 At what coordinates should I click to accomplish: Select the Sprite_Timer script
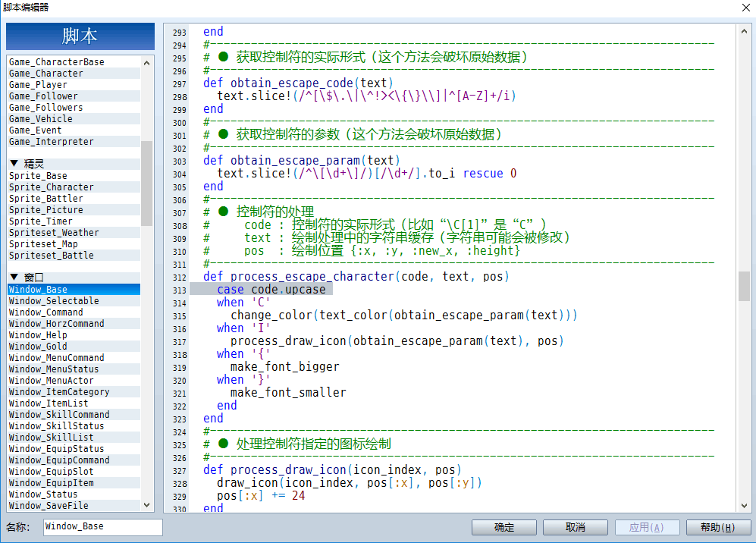(x=74, y=221)
